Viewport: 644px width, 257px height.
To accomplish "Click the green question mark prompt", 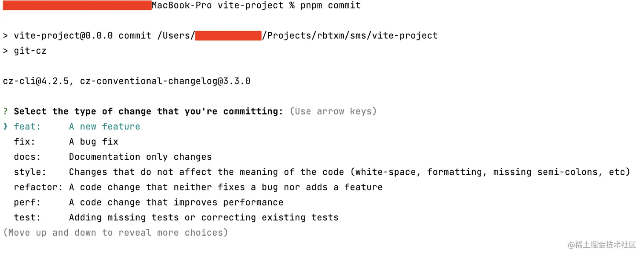I will point(6,112).
